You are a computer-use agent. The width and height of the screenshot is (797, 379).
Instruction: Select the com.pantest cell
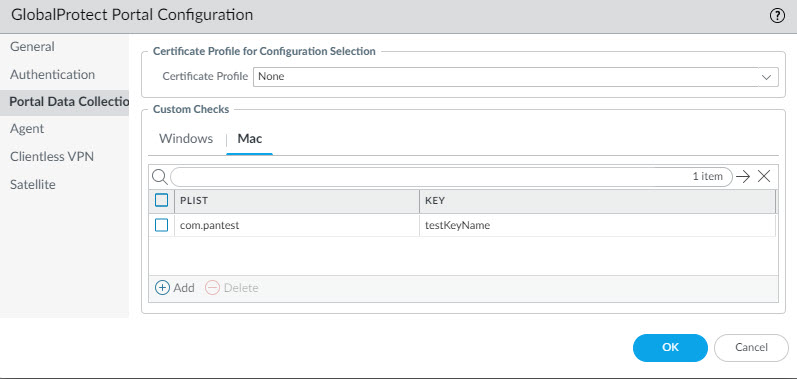click(296, 225)
